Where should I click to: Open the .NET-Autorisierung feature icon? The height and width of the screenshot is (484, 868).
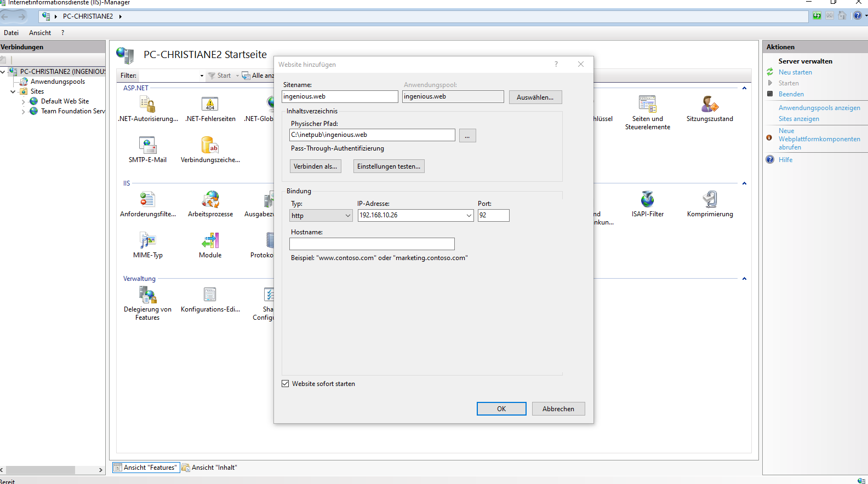[x=148, y=104]
